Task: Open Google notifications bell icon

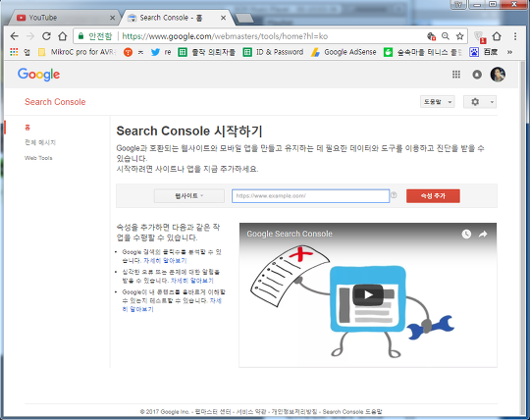Action: click(x=477, y=75)
